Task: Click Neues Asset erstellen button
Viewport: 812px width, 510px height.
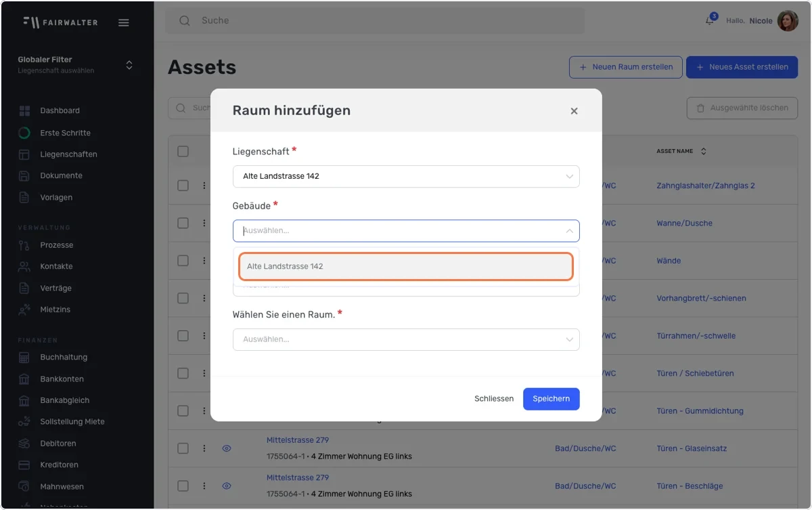Action: point(742,67)
